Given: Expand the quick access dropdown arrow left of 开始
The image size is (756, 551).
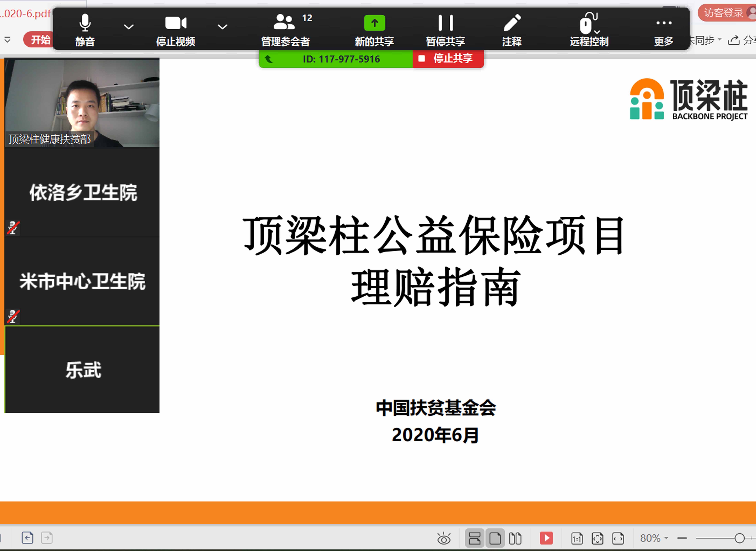Looking at the screenshot, I should coord(7,40).
